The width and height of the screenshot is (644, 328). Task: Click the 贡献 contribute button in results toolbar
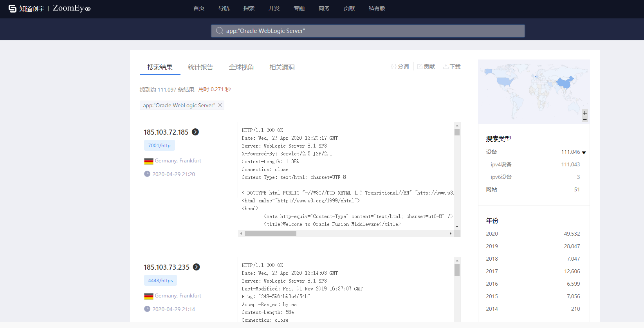click(426, 67)
